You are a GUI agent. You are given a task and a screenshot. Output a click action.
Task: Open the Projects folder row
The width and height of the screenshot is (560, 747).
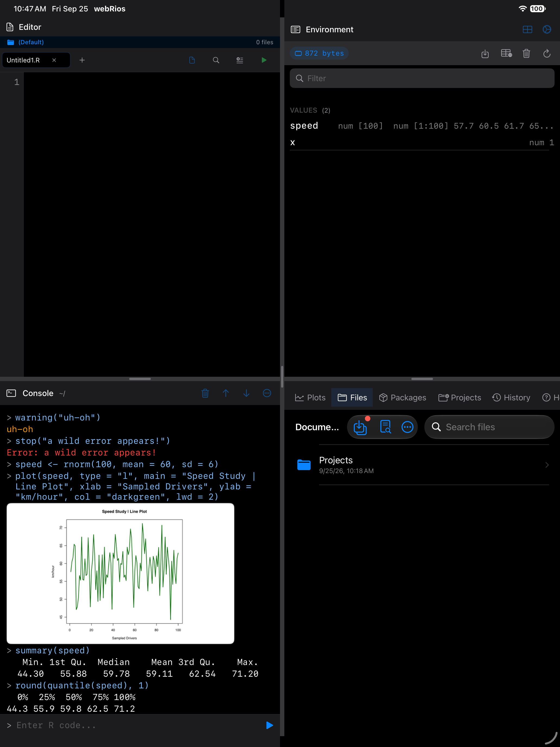coord(422,465)
